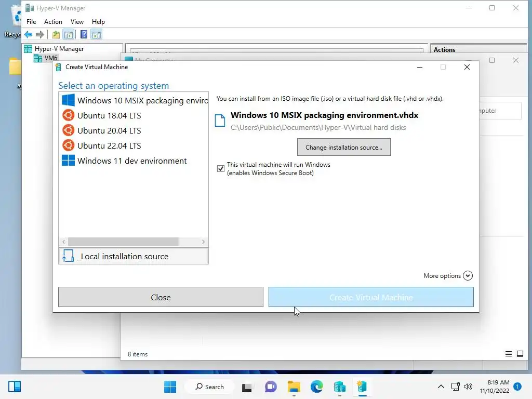Maximize the Hyper-V Manager window
The image size is (532, 399).
point(492,8)
